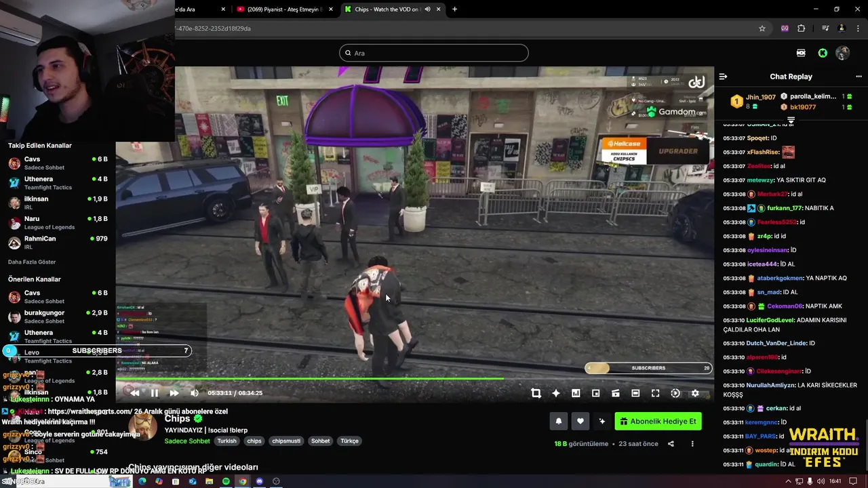
Task: Enter fullscreen mode in the player
Action: click(x=655, y=393)
